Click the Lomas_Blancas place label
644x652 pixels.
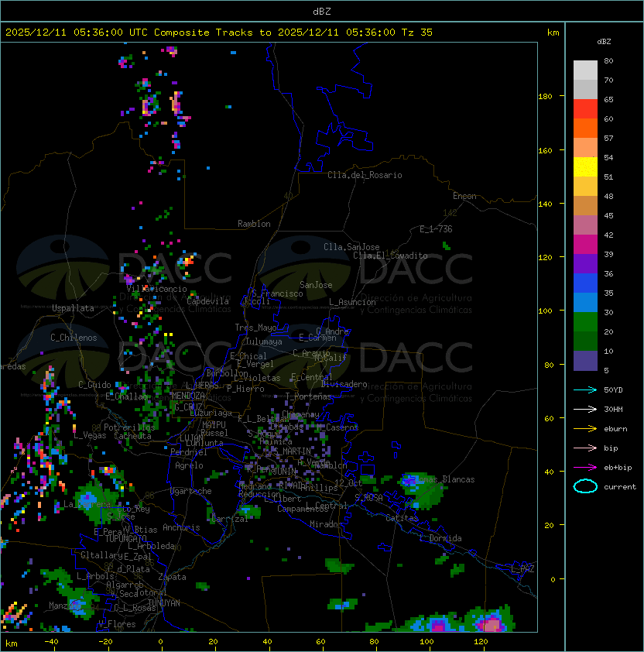444,479
